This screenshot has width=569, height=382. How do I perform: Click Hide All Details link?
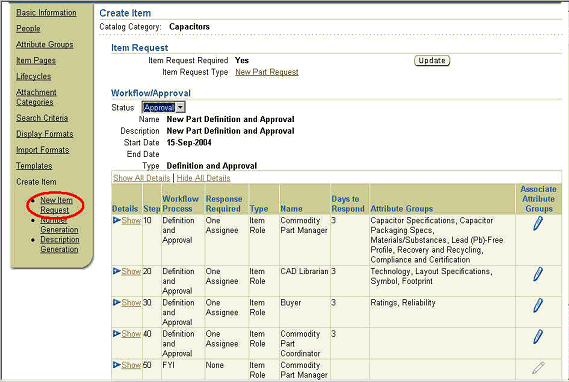pos(203,178)
